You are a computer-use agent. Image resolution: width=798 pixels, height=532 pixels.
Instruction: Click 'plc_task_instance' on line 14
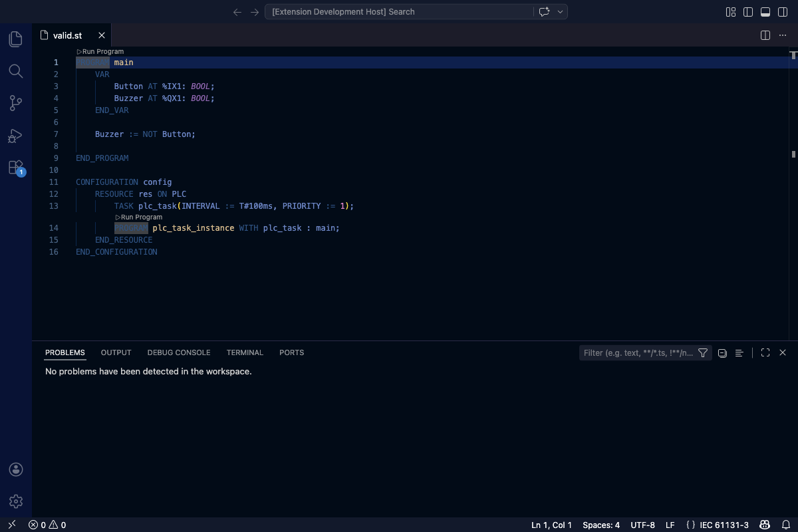pos(194,228)
